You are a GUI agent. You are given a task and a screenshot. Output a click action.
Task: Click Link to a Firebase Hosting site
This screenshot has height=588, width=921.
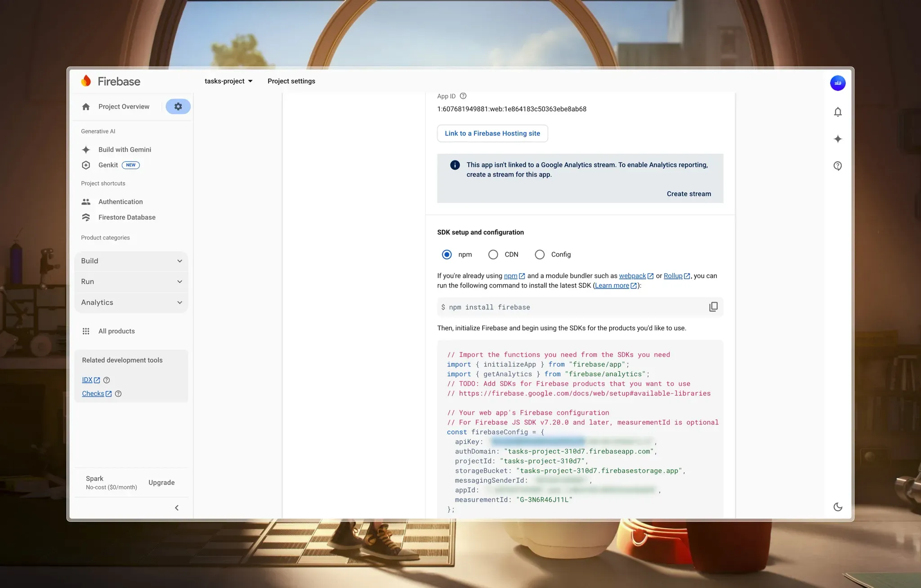(x=492, y=134)
